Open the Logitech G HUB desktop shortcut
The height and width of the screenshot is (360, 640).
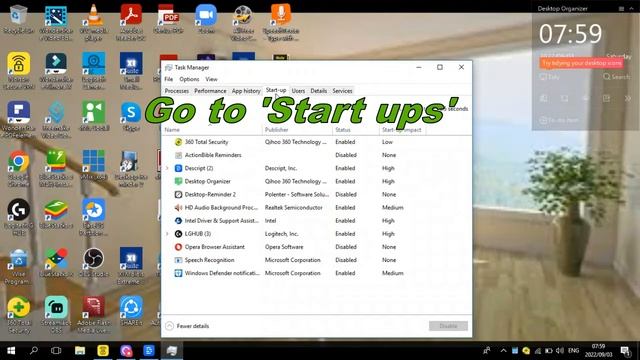pyautogui.click(x=18, y=217)
